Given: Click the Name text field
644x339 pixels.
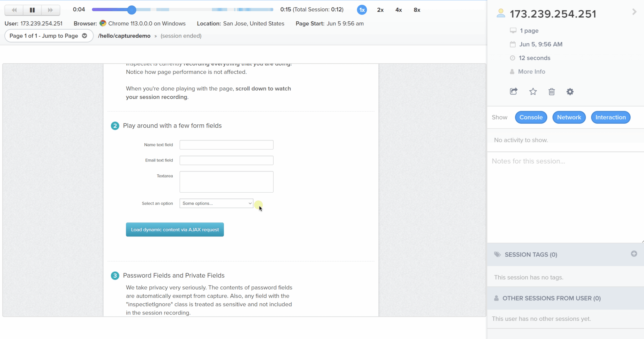Looking at the screenshot, I should click(x=226, y=145).
